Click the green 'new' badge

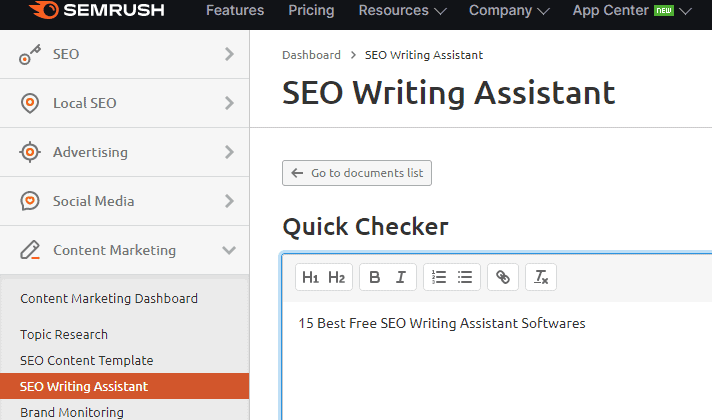[664, 10]
